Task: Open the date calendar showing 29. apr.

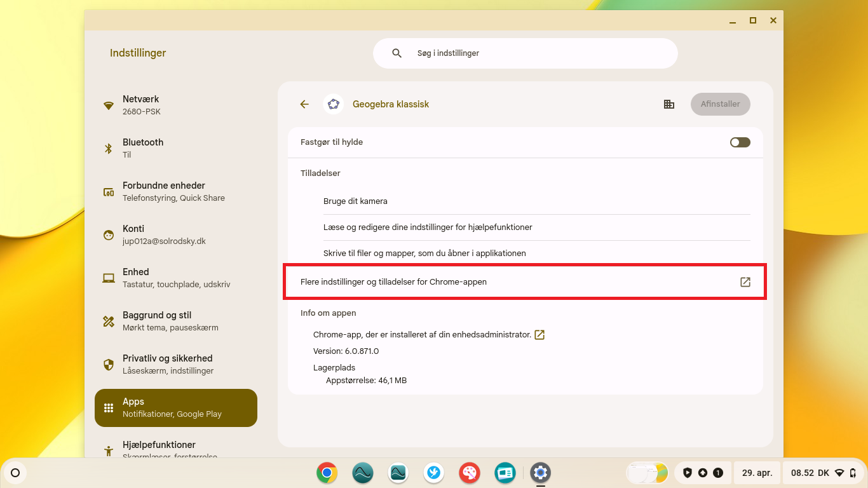Action: pos(757,473)
